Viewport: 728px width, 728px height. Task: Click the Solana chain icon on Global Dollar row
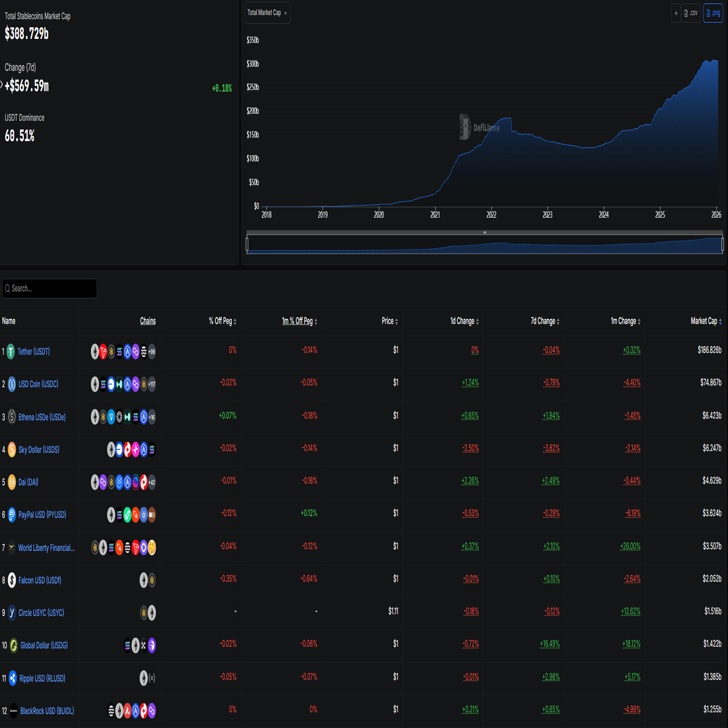click(x=127, y=645)
